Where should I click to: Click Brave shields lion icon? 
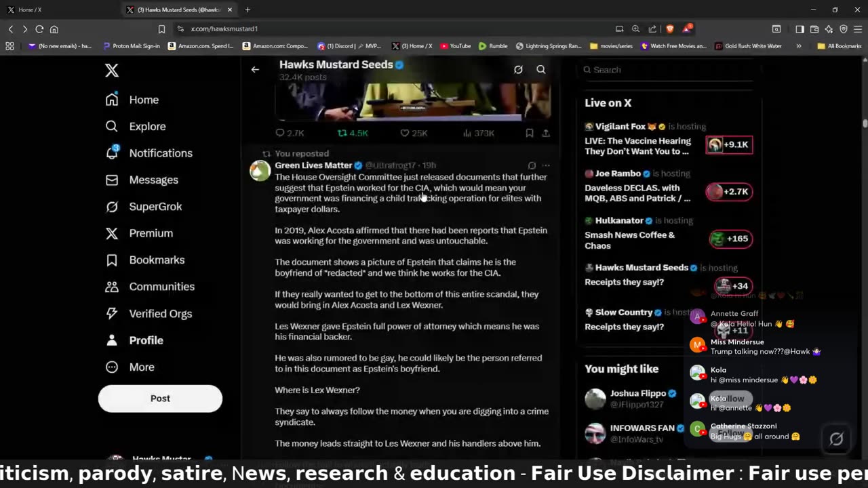point(670,28)
